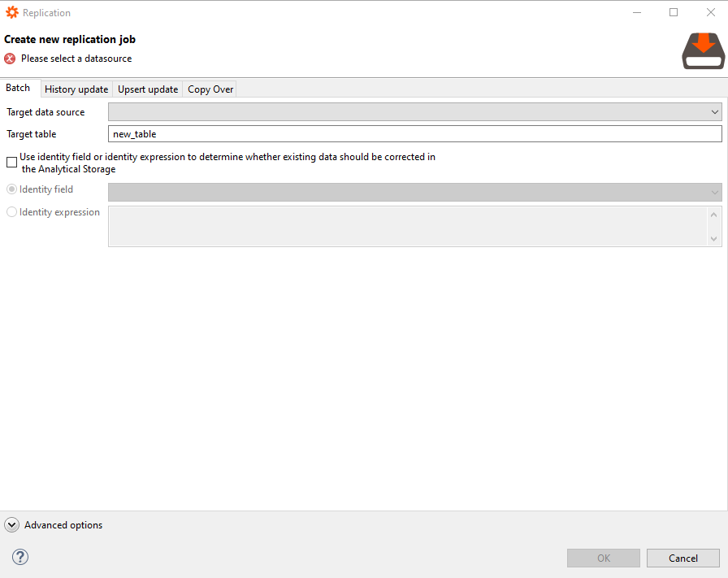The width and height of the screenshot is (728, 578).
Task: Switch to the Upsert update tab
Action: point(148,89)
